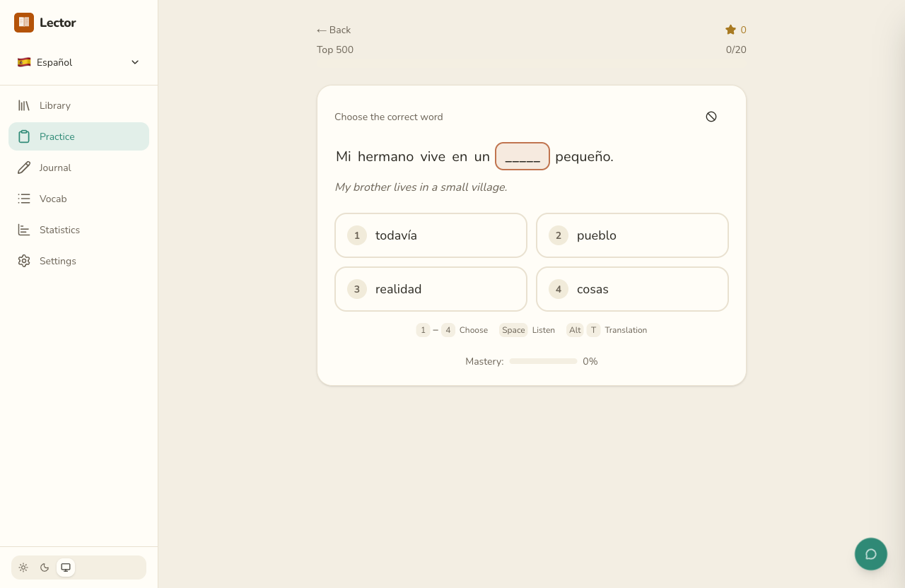This screenshot has width=905, height=588.
Task: Switch to dark theme moon icon
Action: [45, 568]
